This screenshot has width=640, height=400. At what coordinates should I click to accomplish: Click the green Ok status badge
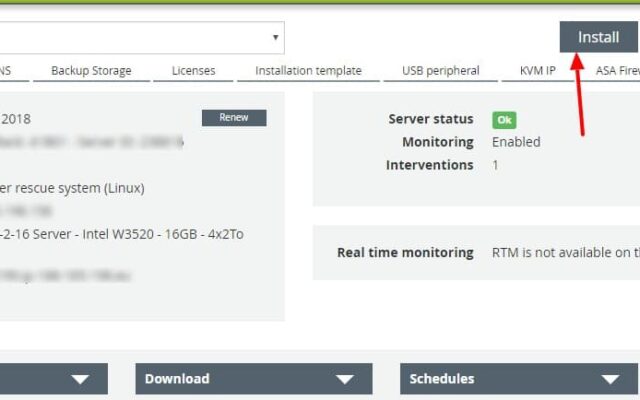coord(504,120)
